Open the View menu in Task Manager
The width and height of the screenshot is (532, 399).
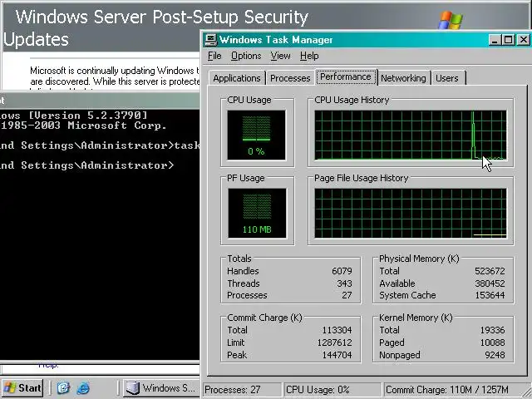pos(280,56)
